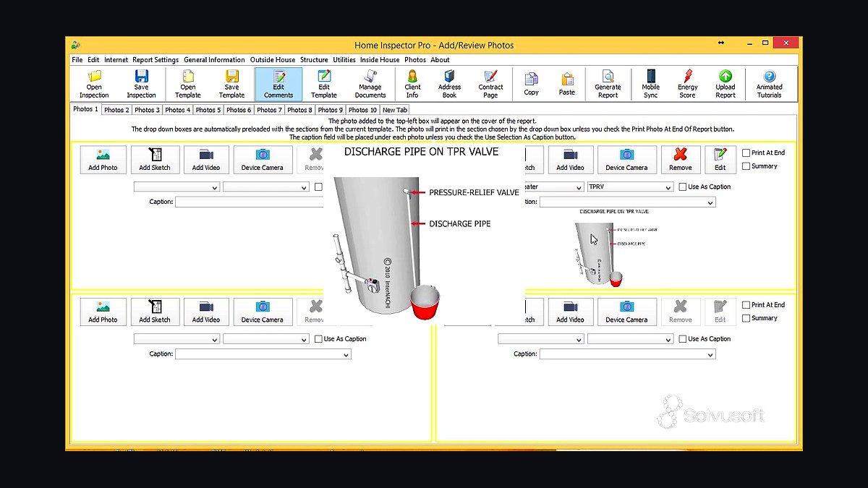The width and height of the screenshot is (868, 488).
Task: Click Add Photo in bottom-left photo box
Action: [103, 312]
